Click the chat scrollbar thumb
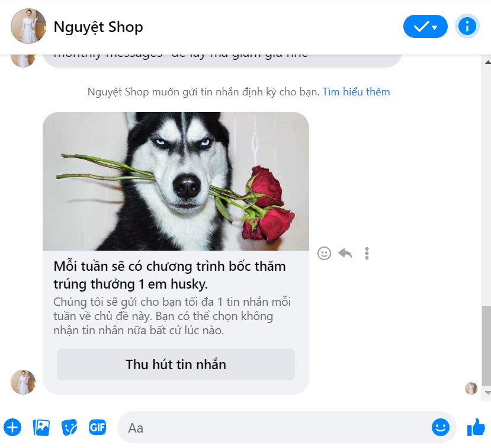491x448 pixels. [x=486, y=345]
